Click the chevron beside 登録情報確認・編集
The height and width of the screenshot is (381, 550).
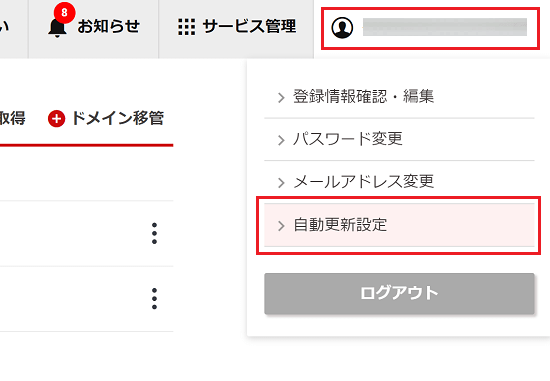point(281,97)
